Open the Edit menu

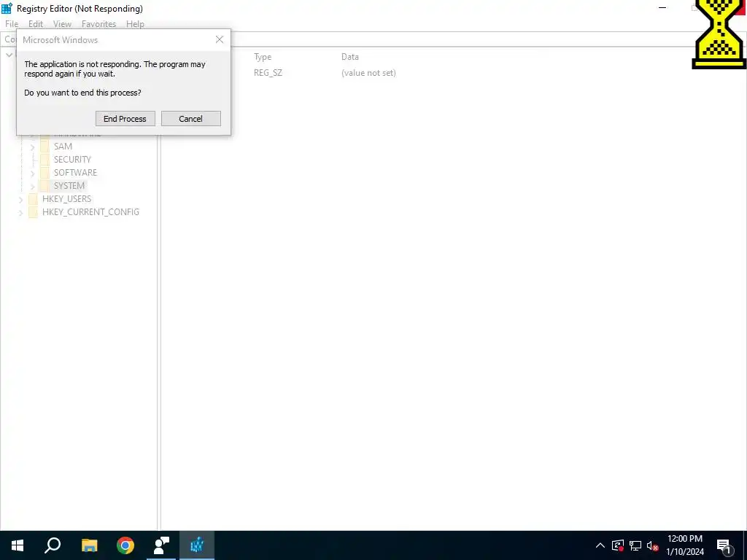coord(36,24)
